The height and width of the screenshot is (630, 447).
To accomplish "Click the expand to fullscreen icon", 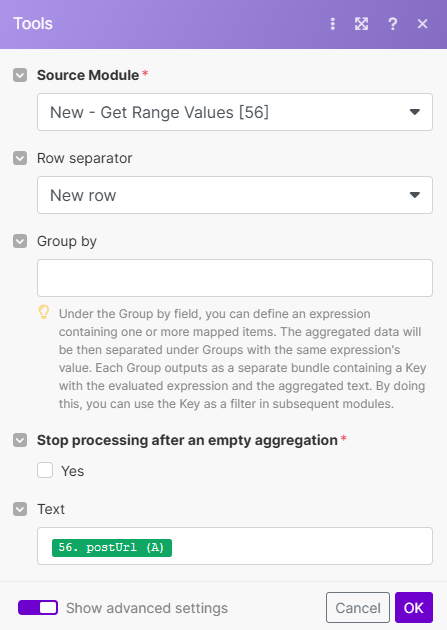I will click(x=361, y=24).
